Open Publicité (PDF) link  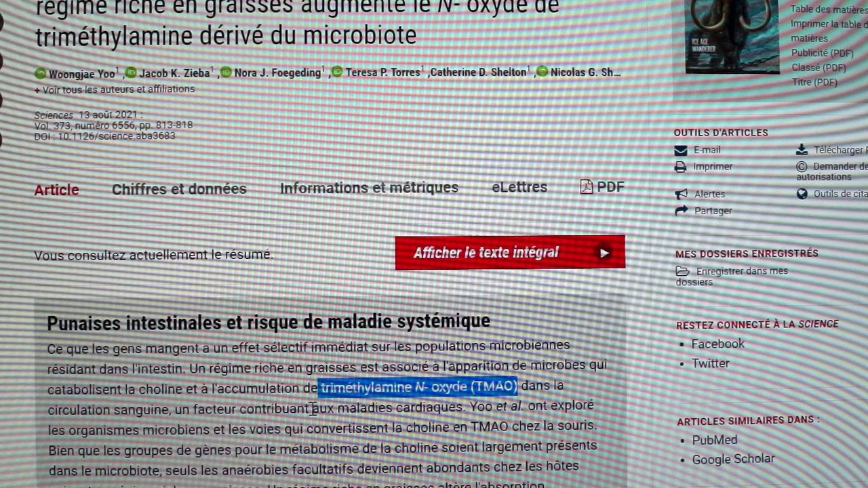[822, 53]
